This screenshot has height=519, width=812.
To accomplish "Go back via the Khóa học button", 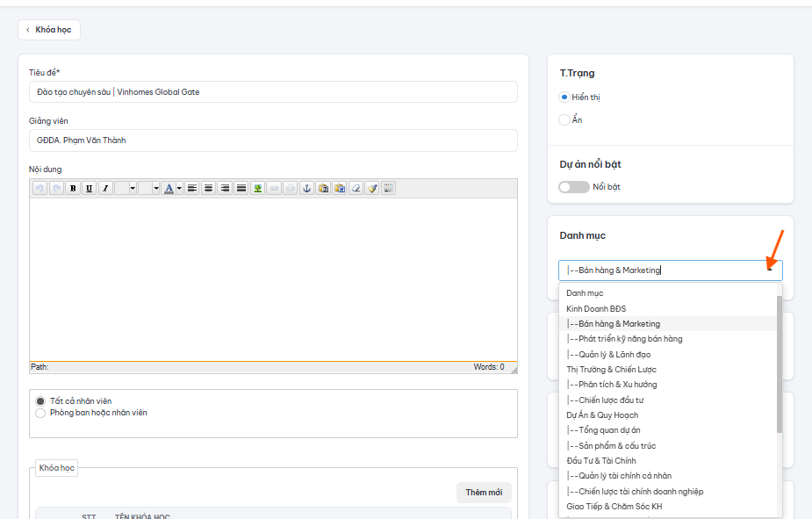I will click(49, 30).
